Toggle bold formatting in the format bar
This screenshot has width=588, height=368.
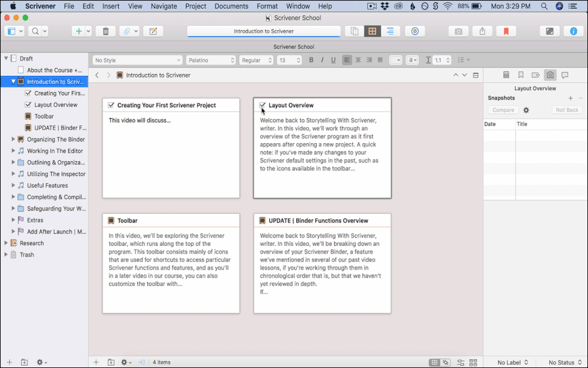pos(312,60)
